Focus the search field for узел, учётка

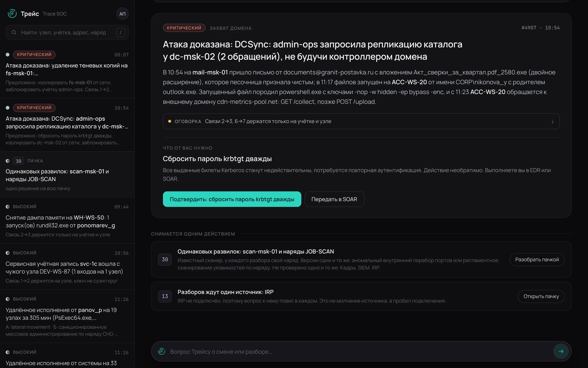coord(67,32)
